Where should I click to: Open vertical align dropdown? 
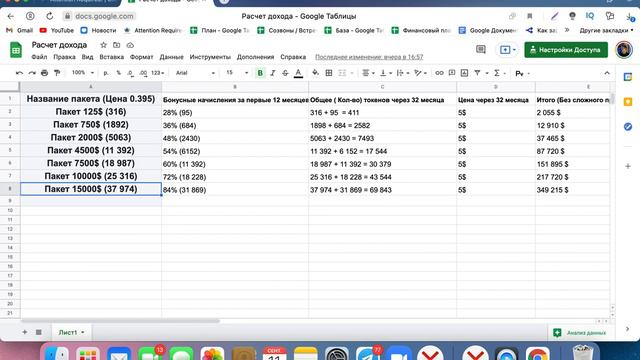[386, 73]
